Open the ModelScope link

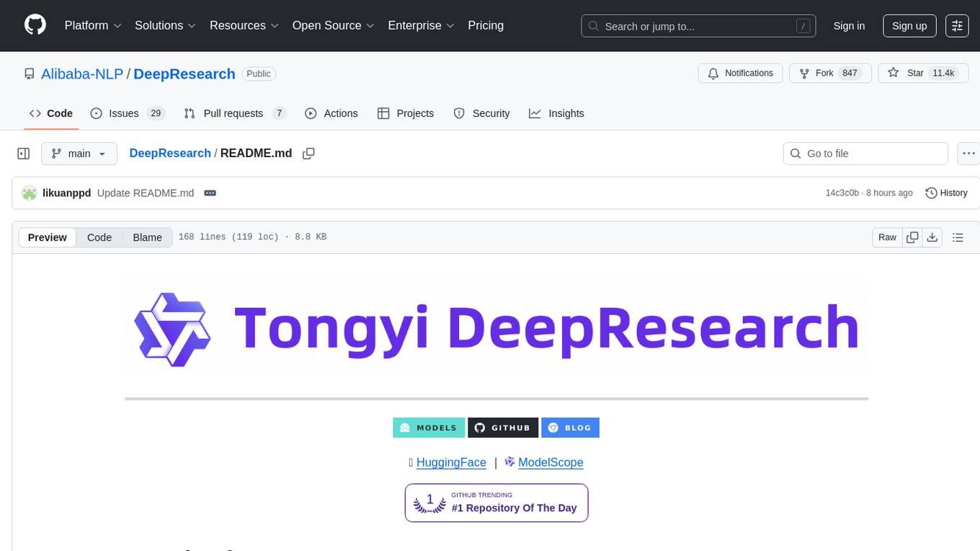[x=551, y=462]
